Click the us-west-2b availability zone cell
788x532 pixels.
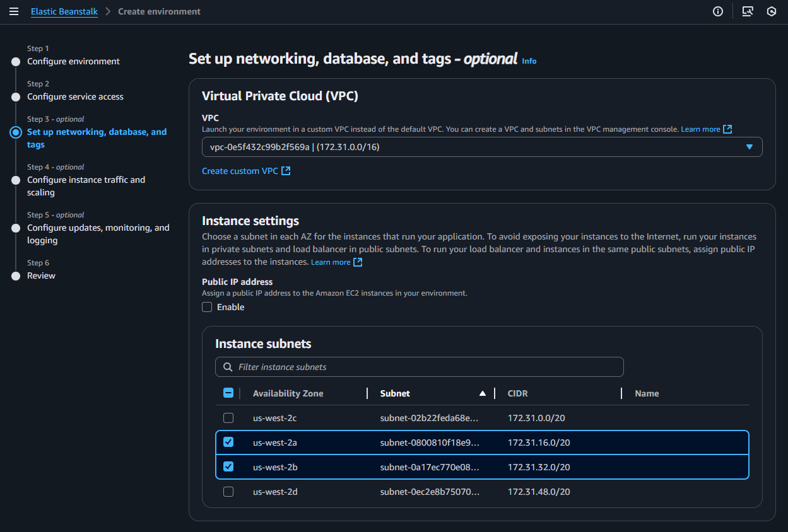pyautogui.click(x=275, y=467)
